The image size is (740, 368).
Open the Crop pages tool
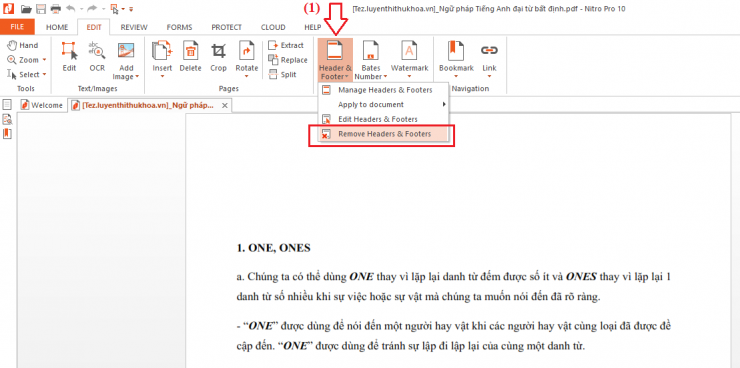click(219, 57)
